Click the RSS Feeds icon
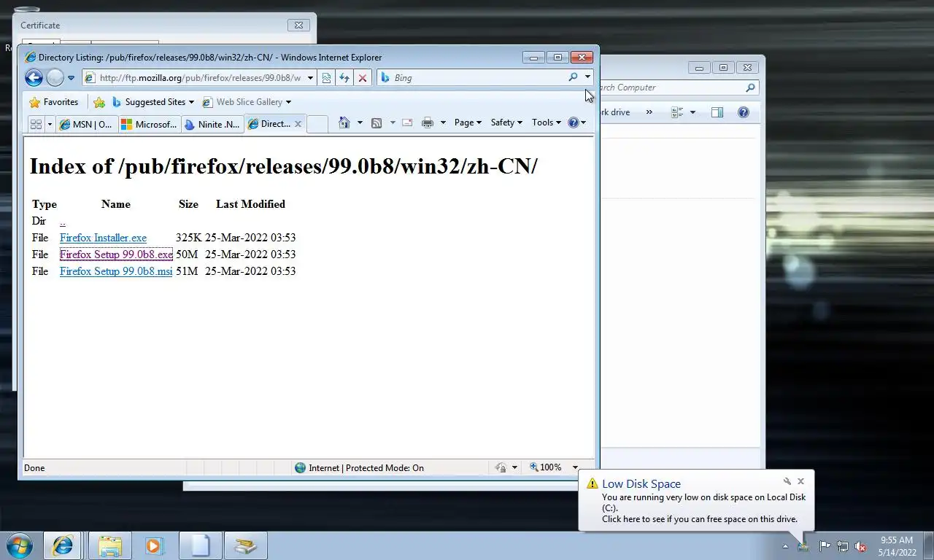This screenshot has width=934, height=560. pyautogui.click(x=377, y=122)
